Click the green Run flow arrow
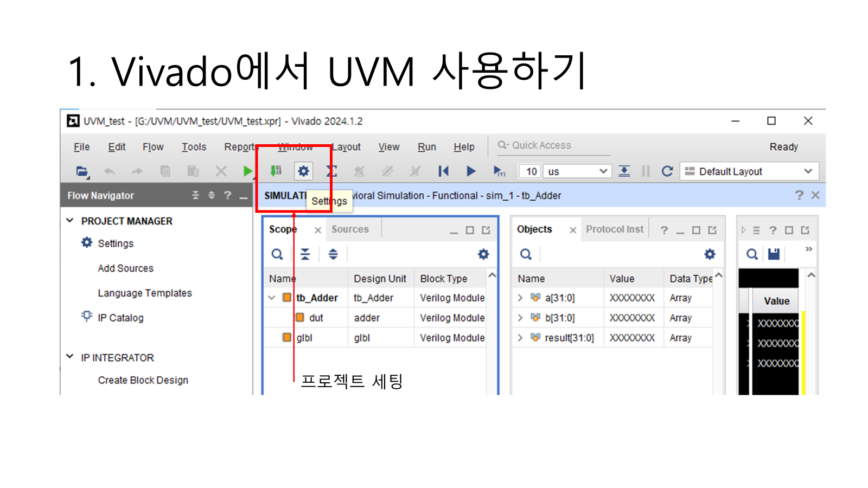 point(248,171)
